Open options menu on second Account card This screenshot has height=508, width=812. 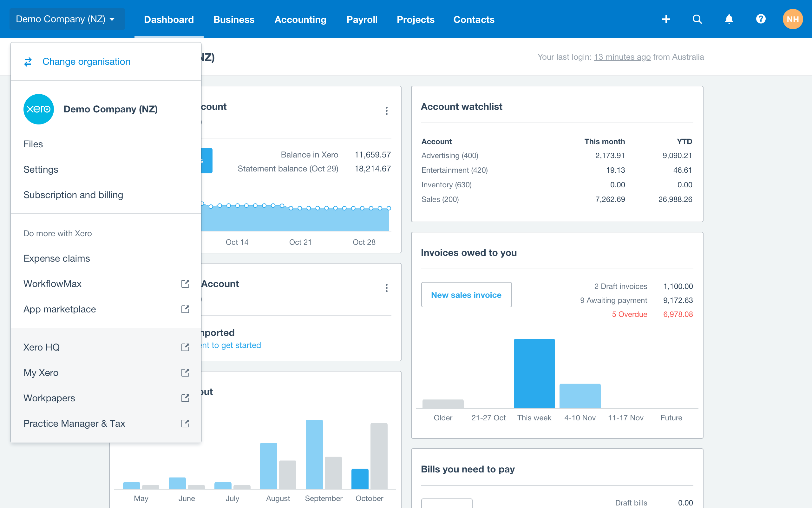tap(387, 288)
